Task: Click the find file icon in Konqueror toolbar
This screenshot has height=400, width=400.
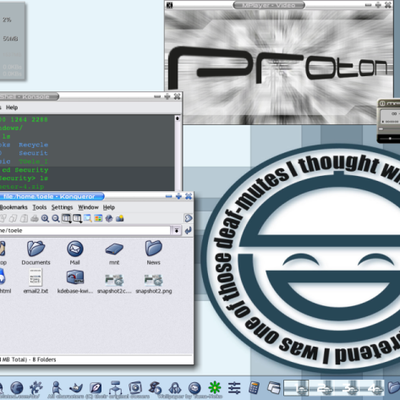Action: (88, 219)
